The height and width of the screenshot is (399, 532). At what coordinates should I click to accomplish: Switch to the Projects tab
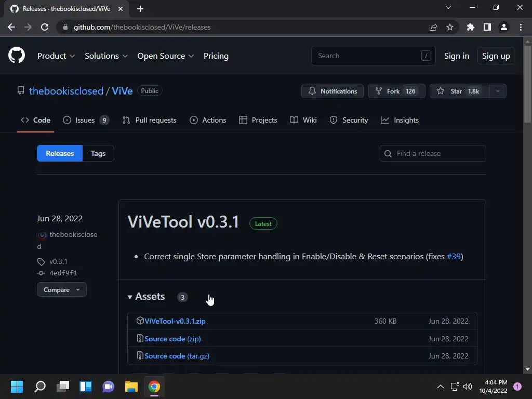(258, 120)
